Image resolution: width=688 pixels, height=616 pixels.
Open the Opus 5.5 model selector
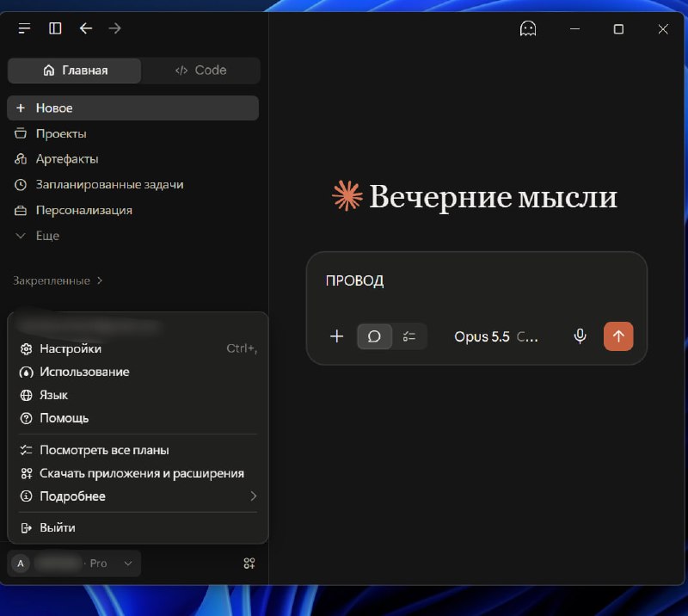coord(496,336)
